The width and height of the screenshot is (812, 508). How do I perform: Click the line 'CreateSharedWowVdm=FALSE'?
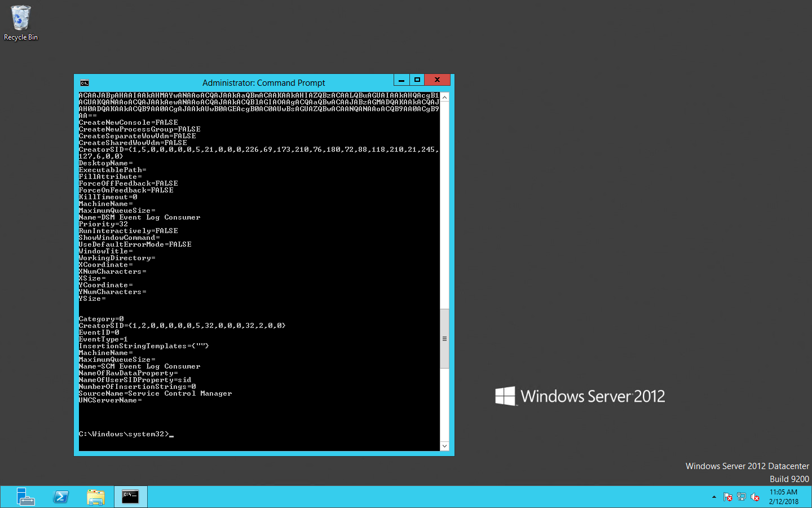133,143
